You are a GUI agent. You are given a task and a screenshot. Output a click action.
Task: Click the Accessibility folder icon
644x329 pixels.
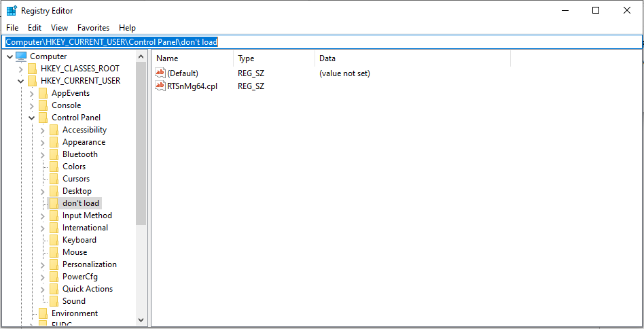click(54, 131)
